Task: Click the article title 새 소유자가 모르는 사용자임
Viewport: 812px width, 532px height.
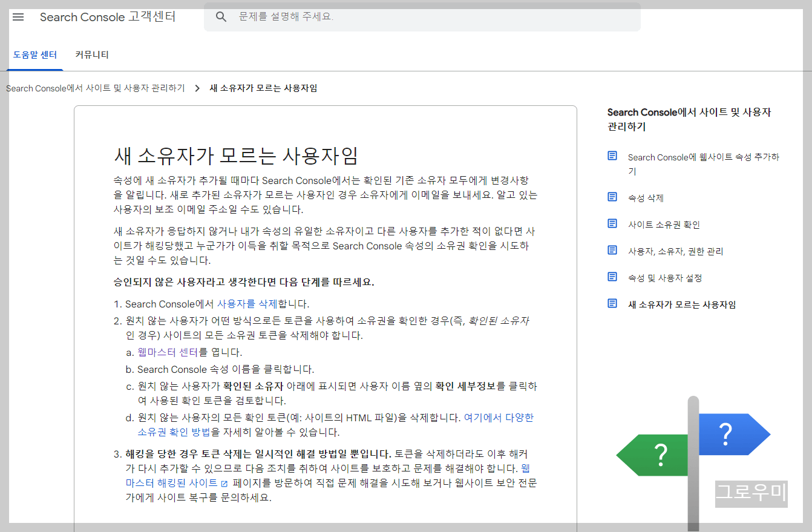Action: [x=236, y=155]
